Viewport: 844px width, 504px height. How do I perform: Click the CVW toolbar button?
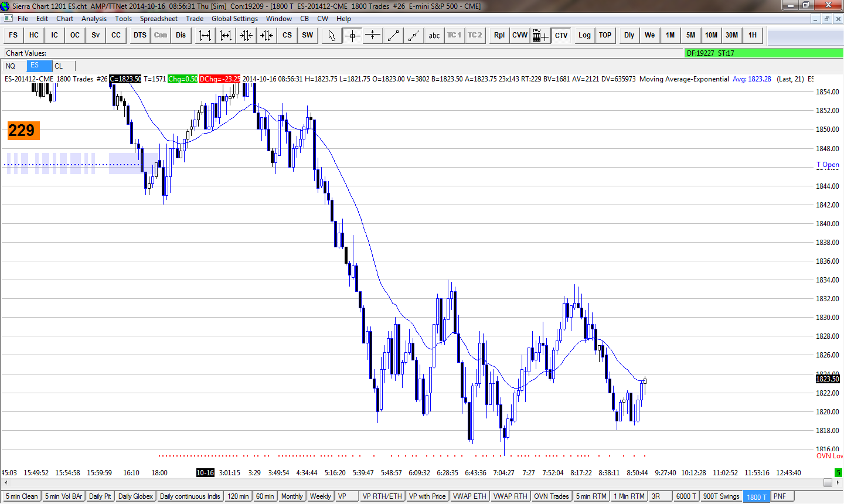pos(520,35)
